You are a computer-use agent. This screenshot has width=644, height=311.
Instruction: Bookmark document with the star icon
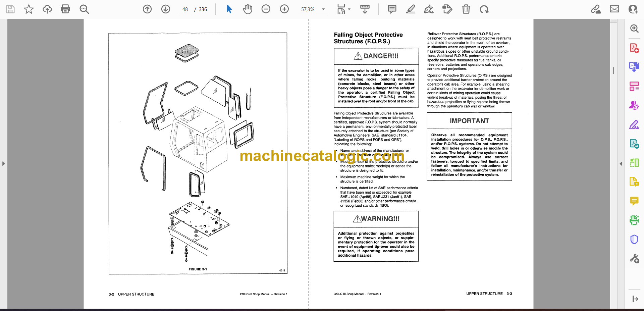[x=29, y=9]
